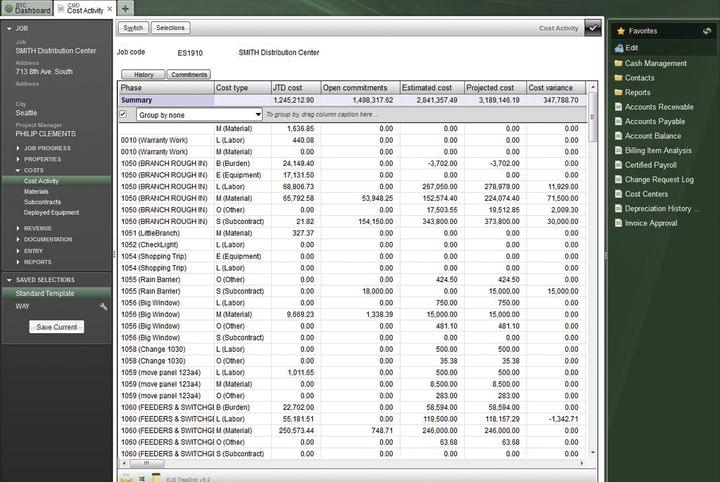Collapse the COSTS tree node
This screenshot has height=482, width=720.
[18, 170]
